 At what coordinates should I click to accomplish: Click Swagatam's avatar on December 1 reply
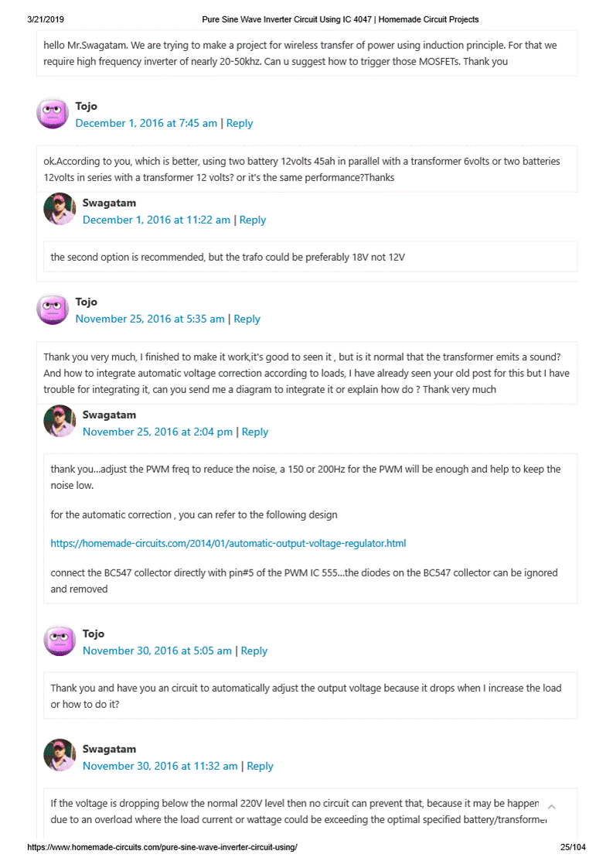(x=60, y=210)
